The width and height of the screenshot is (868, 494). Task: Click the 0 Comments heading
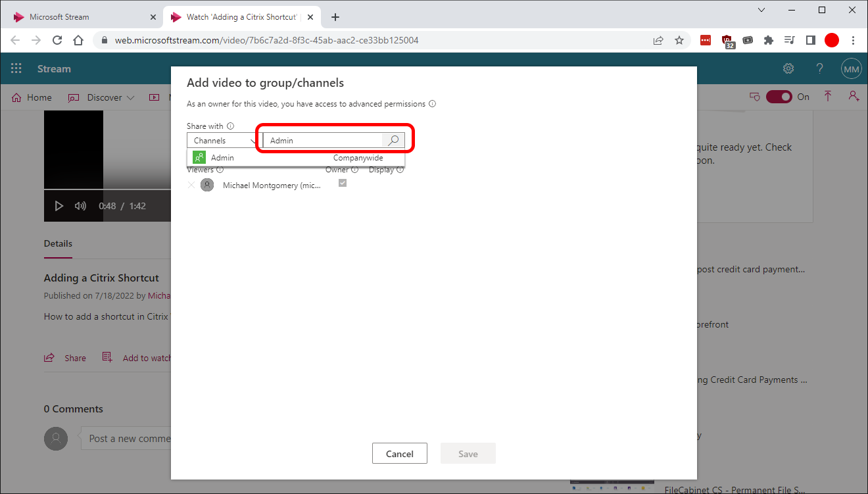[74, 408]
